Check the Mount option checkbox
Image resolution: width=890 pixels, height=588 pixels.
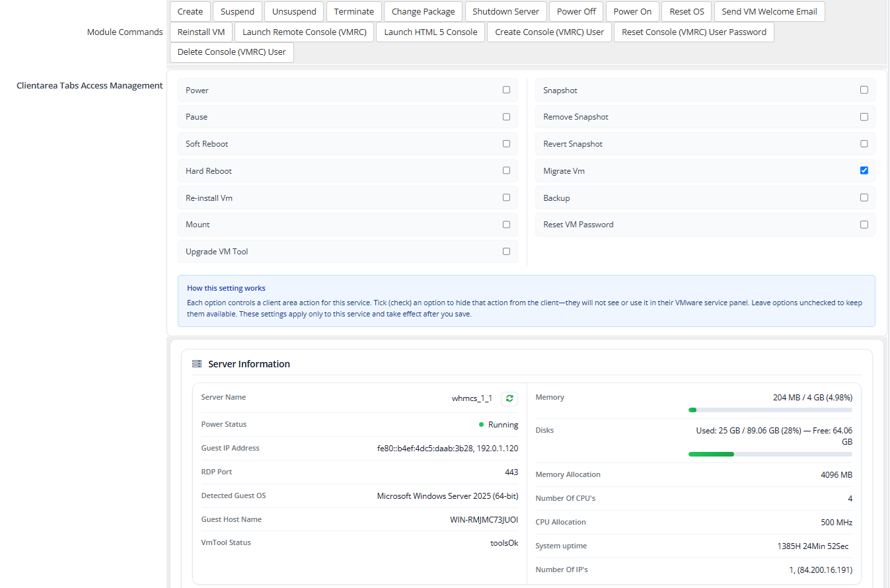[506, 225]
